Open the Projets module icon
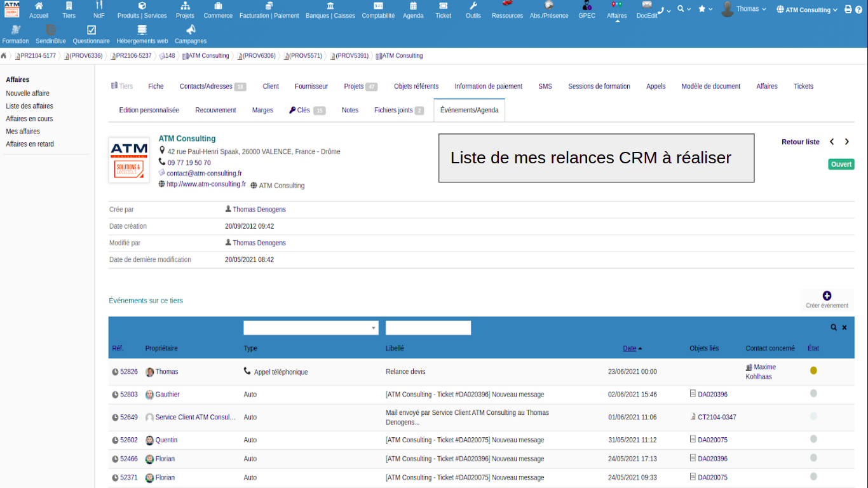This screenshot has height=488, width=868. [185, 6]
